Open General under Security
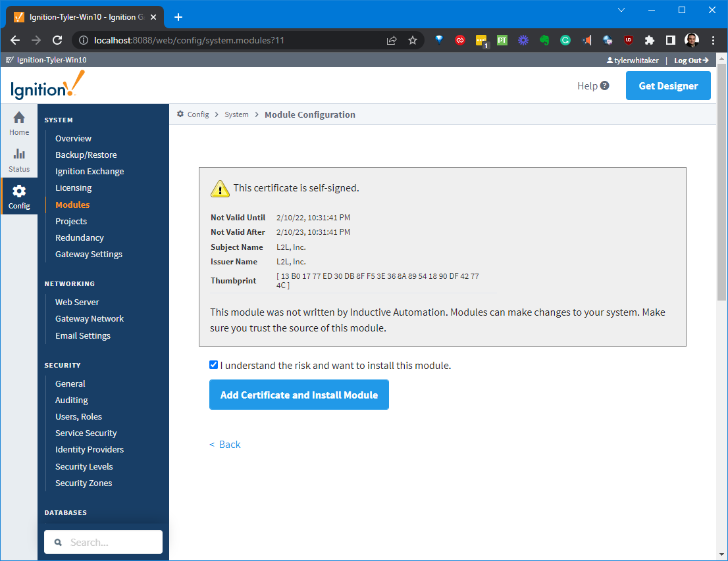The height and width of the screenshot is (561, 728). point(70,383)
